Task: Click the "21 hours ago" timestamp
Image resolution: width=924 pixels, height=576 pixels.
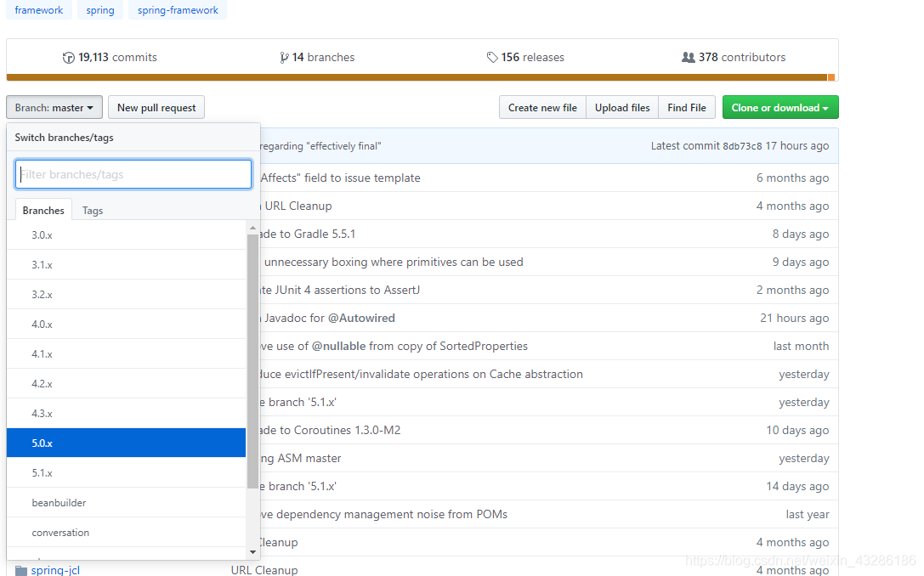Action: 794,318
